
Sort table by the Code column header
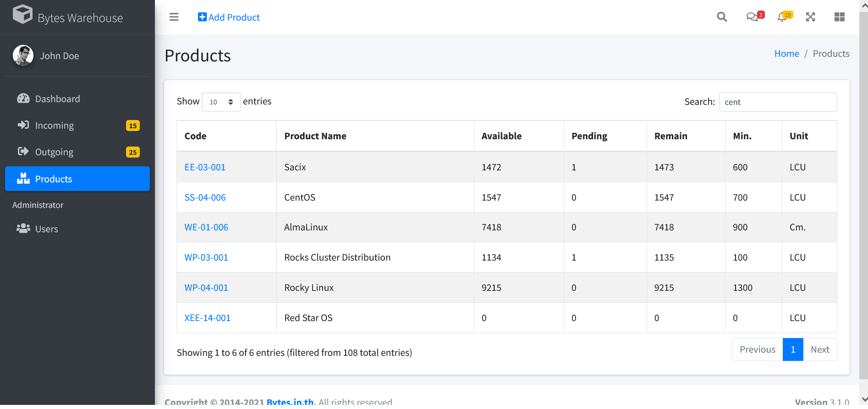point(226,136)
